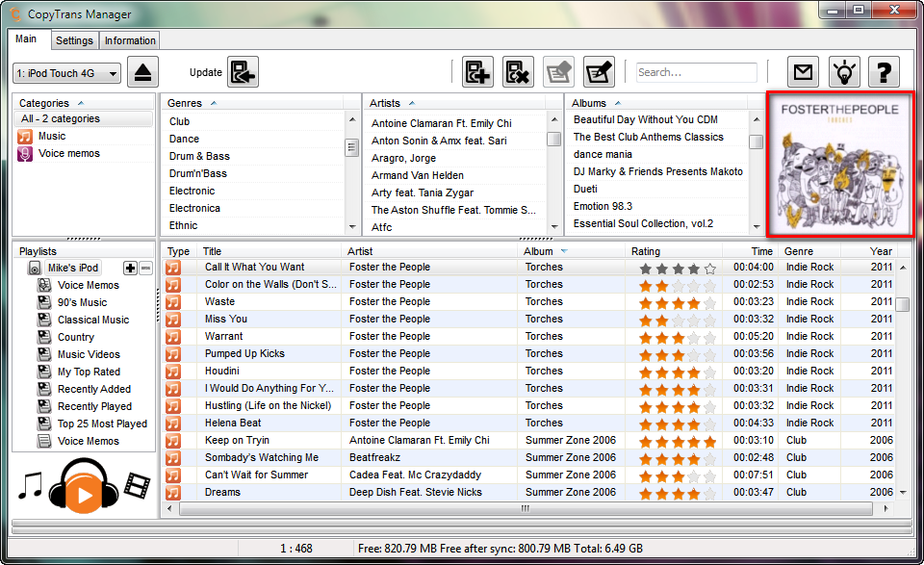Select the Dreams track row

coord(528,492)
